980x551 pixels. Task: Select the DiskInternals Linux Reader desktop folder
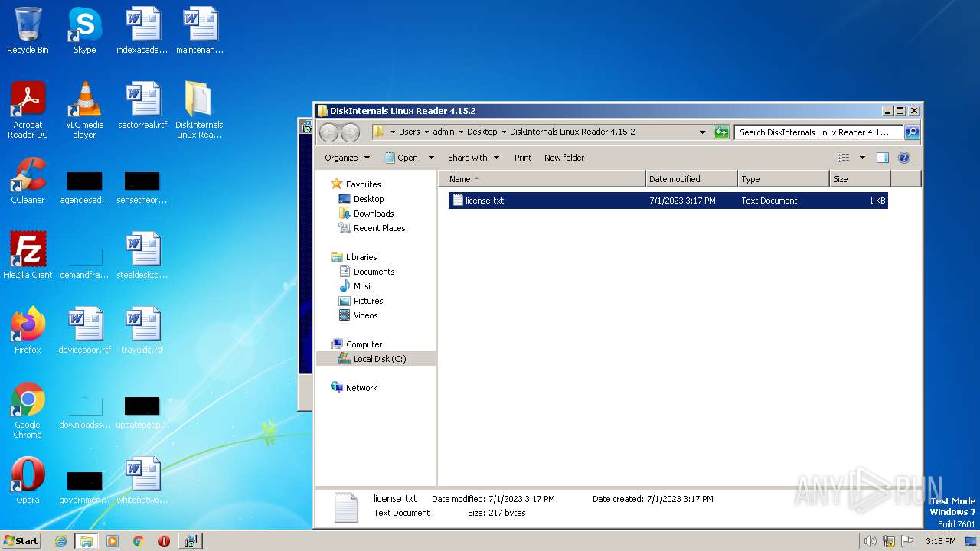tap(199, 110)
